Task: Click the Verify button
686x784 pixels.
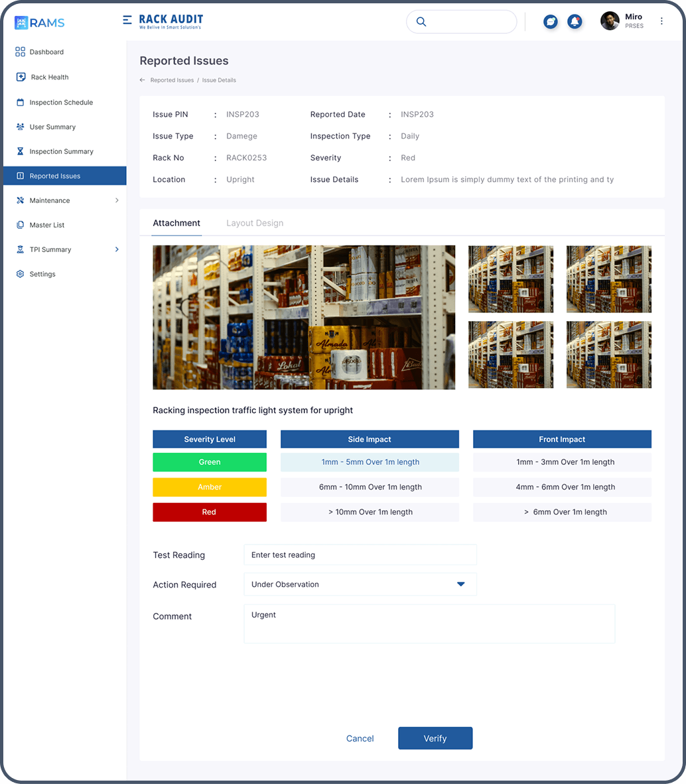Action: point(435,738)
